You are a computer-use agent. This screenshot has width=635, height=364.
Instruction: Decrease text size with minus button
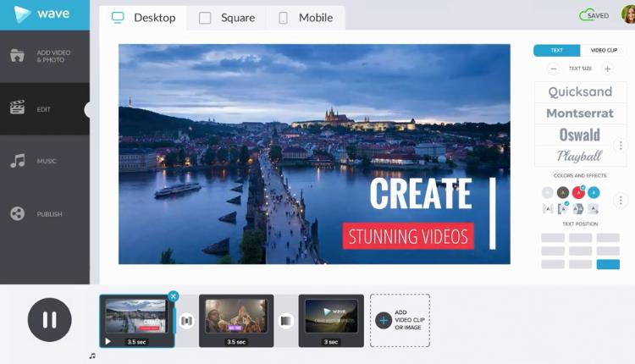(554, 69)
